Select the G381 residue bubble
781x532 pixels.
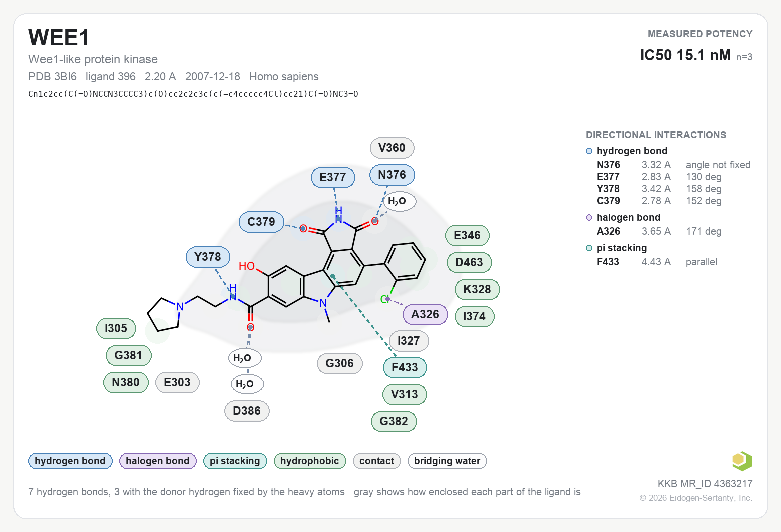[x=128, y=355]
